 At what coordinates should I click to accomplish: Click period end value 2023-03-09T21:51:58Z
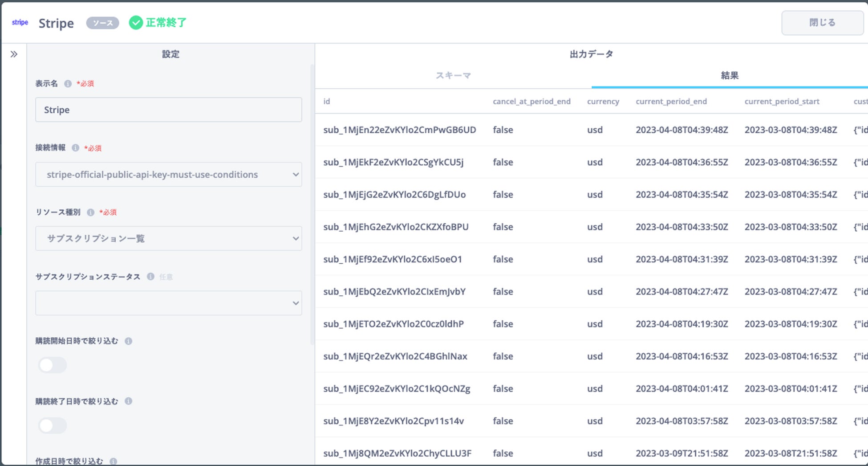click(682, 454)
